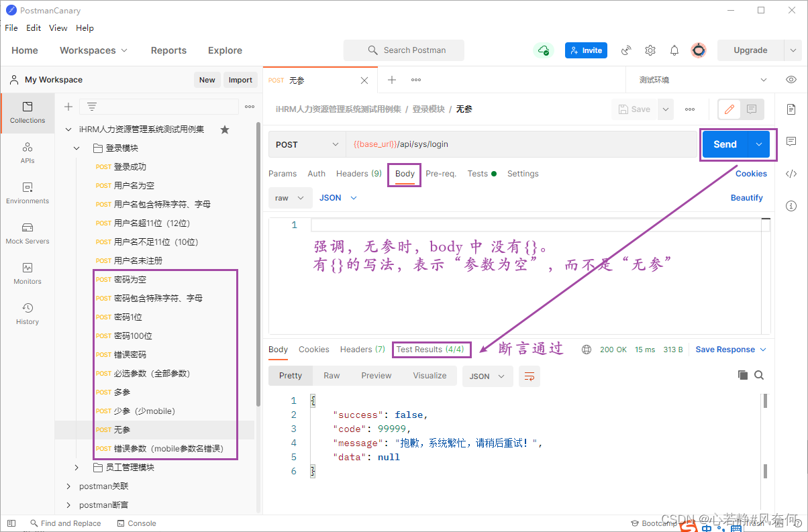Image resolution: width=808 pixels, height=532 pixels.
Task: Open the Test Results (4/4) tab
Action: tap(430, 350)
